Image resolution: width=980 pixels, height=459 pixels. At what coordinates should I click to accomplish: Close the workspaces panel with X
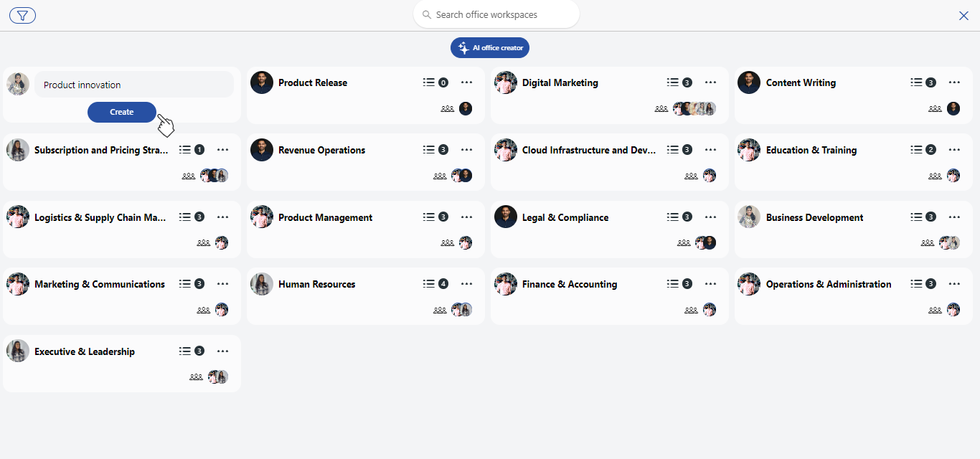click(x=963, y=16)
